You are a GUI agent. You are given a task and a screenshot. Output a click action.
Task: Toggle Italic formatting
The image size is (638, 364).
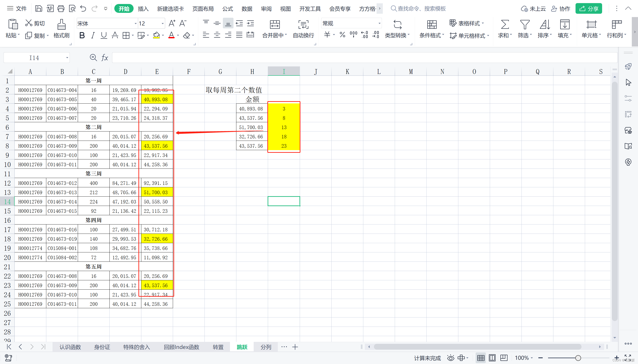(93, 35)
